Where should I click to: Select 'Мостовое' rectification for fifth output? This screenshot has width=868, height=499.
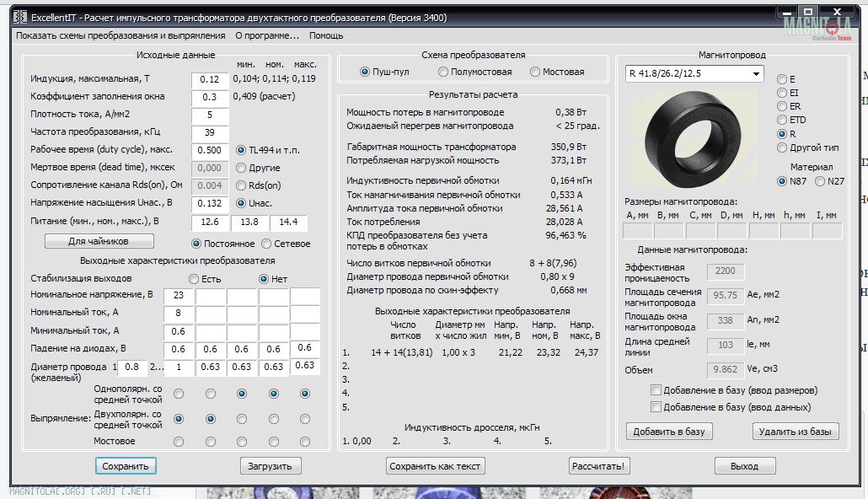coord(304,442)
